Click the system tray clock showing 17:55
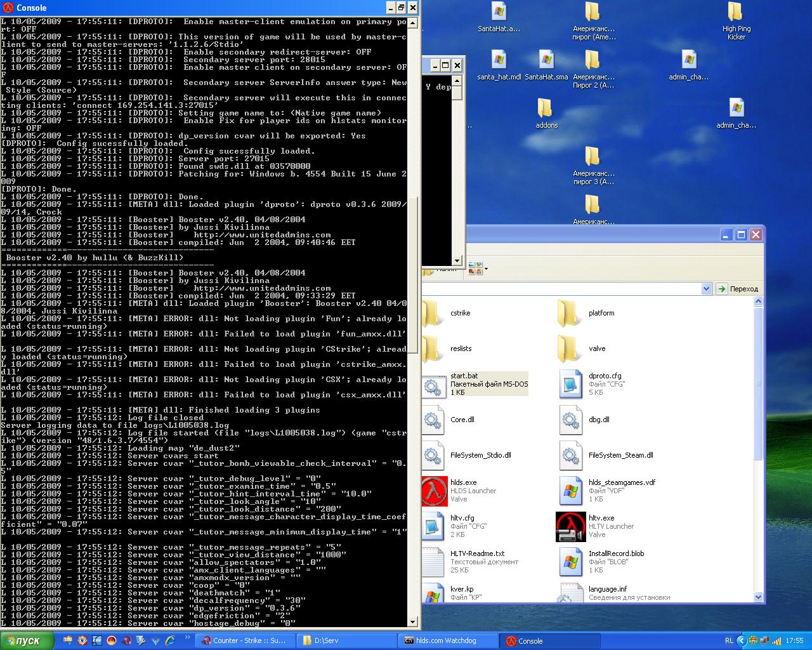The image size is (812, 650). (x=794, y=641)
